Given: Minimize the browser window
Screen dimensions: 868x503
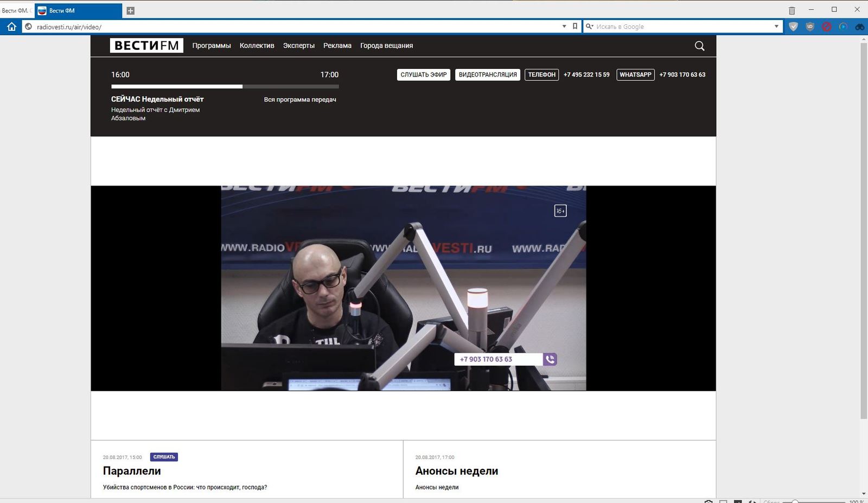Looking at the screenshot, I should tap(812, 10).
